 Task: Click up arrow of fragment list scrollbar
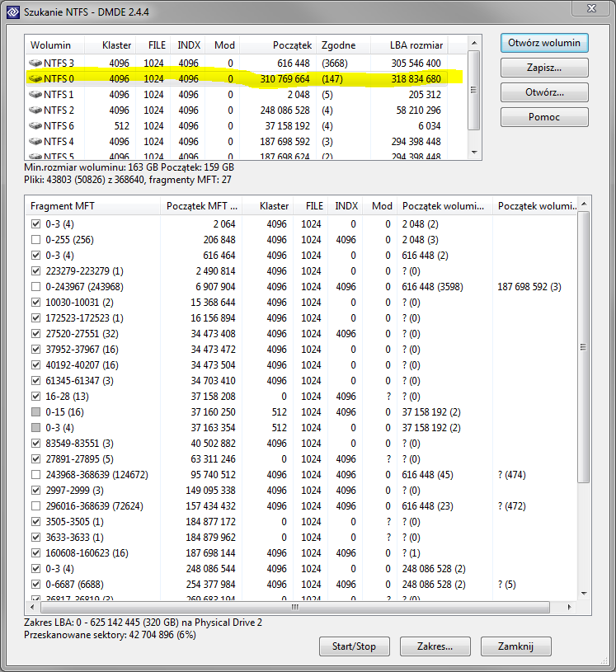pyautogui.click(x=583, y=204)
